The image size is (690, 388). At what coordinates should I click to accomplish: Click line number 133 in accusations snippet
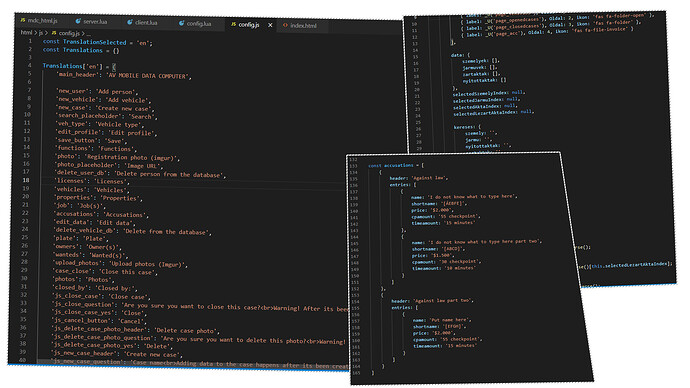click(x=353, y=166)
